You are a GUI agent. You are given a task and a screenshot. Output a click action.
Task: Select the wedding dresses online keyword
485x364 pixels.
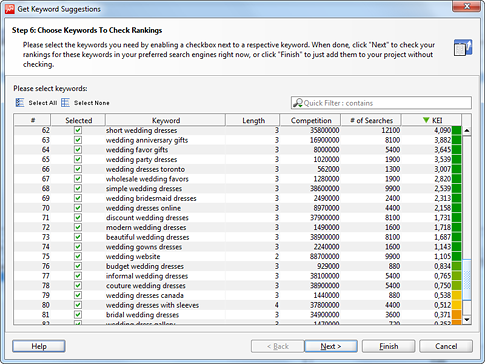pos(143,208)
